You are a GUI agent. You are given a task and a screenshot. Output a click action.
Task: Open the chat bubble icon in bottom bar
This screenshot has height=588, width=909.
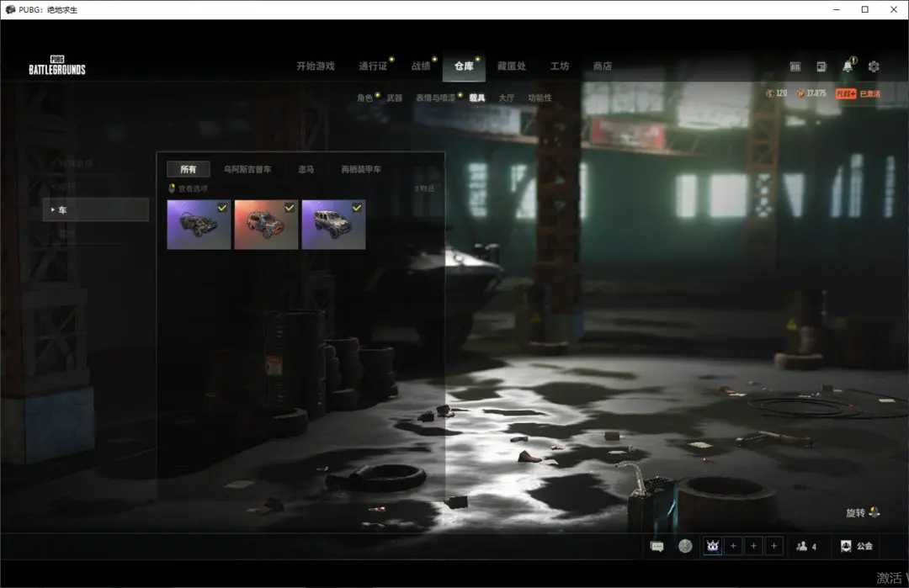pos(657,546)
